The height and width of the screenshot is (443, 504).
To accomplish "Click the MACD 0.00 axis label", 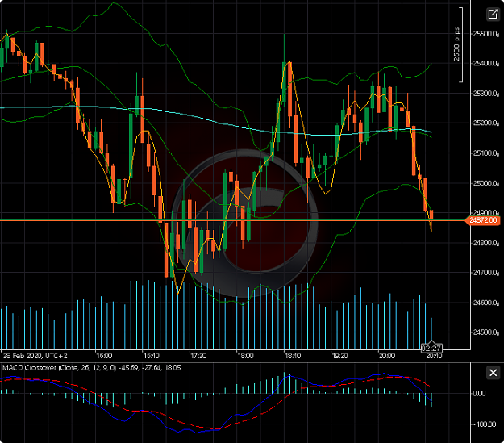I will [x=479, y=394].
